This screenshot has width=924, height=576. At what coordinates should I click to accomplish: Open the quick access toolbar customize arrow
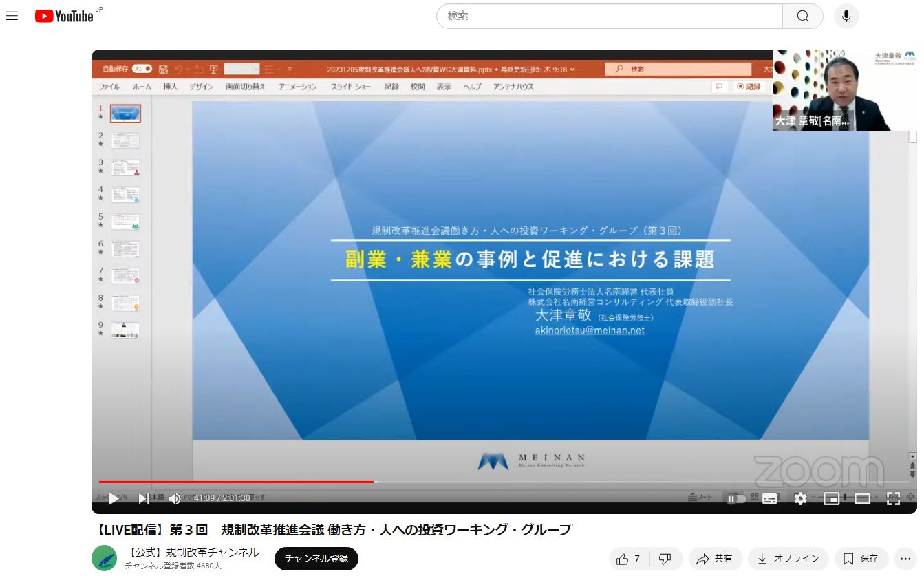tap(290, 69)
